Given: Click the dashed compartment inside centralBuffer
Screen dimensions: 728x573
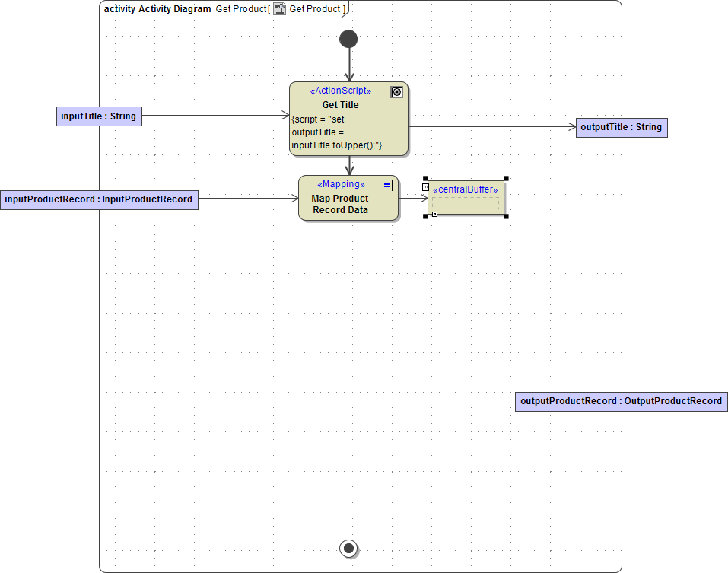Looking at the screenshot, I should [x=466, y=204].
